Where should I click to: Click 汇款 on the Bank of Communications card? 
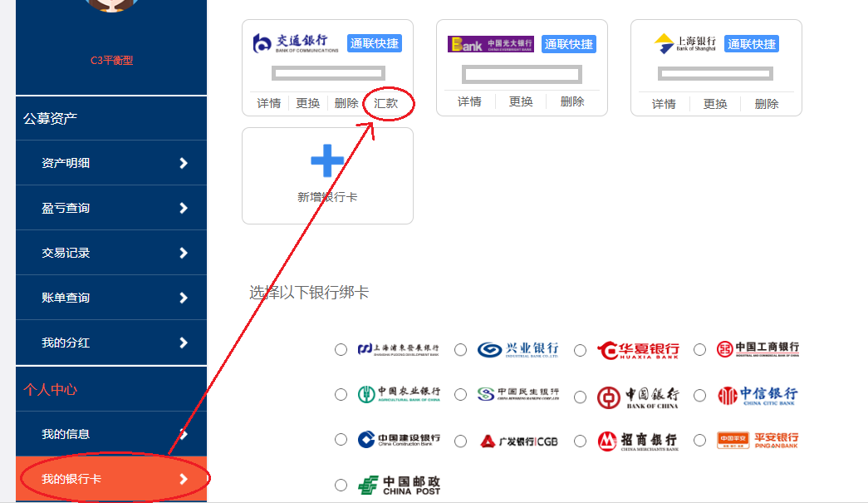coord(386,103)
